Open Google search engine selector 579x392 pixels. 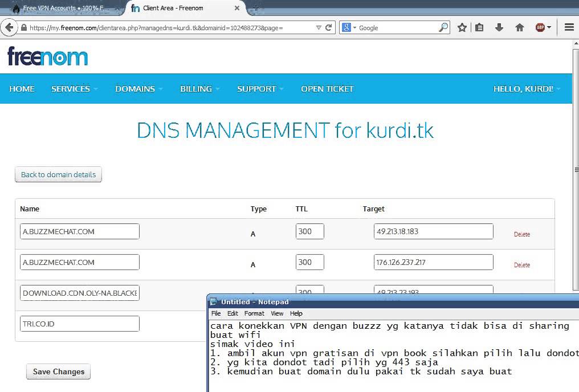click(349, 28)
